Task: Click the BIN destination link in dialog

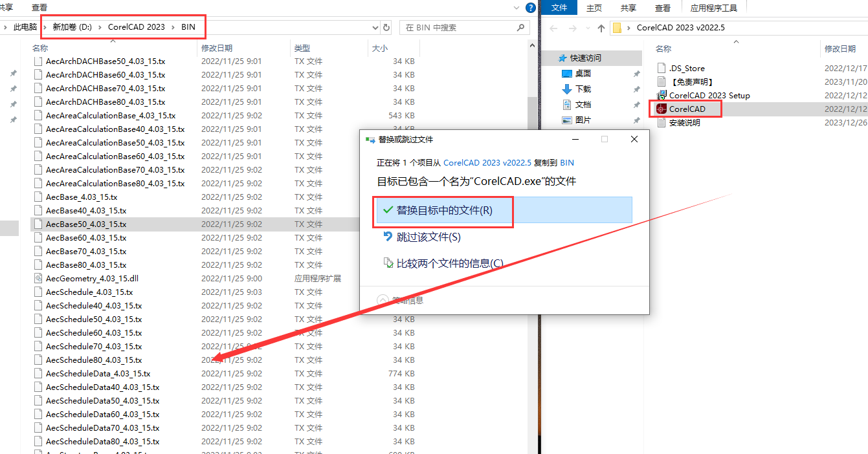Action: [x=567, y=163]
